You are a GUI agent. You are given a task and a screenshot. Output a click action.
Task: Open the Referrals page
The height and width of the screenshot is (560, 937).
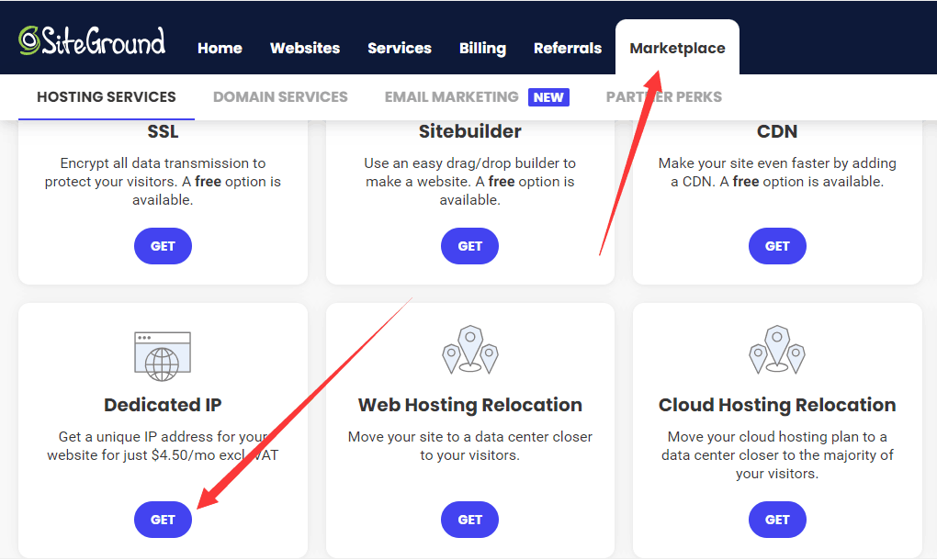click(568, 48)
